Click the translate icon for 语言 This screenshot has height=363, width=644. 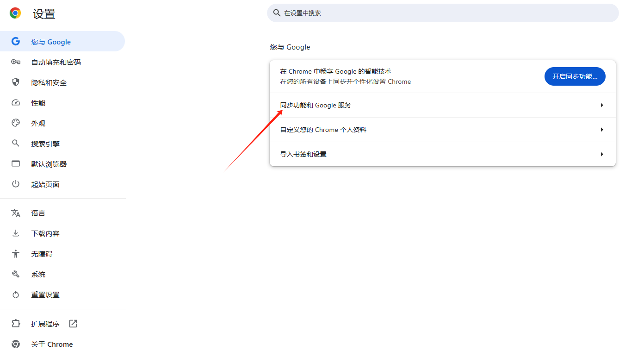16,213
